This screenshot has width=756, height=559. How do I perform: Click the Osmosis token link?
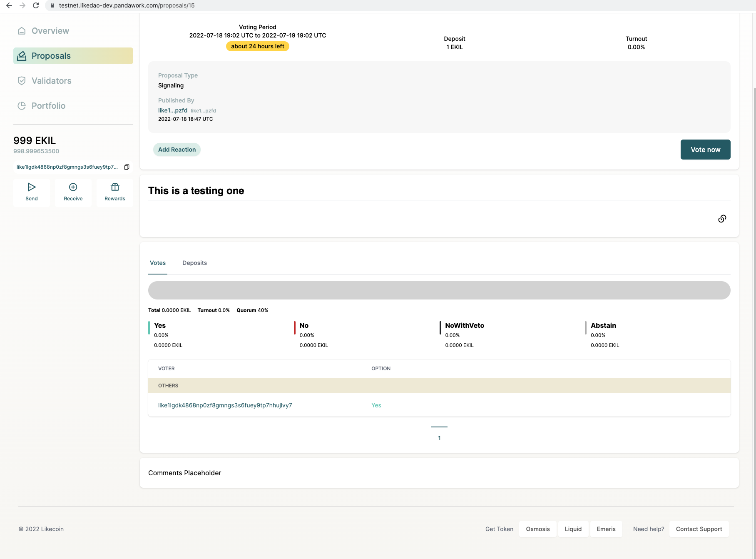[538, 529]
